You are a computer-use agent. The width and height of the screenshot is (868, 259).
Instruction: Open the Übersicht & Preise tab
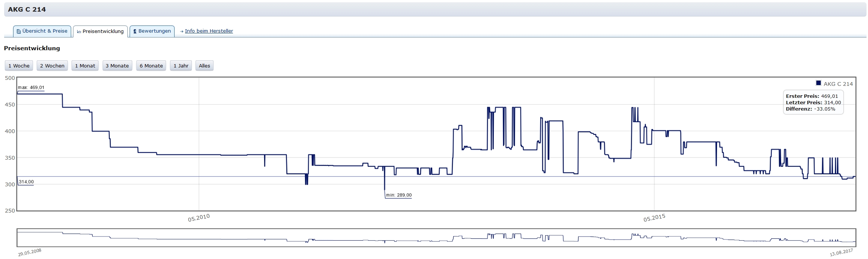click(42, 31)
